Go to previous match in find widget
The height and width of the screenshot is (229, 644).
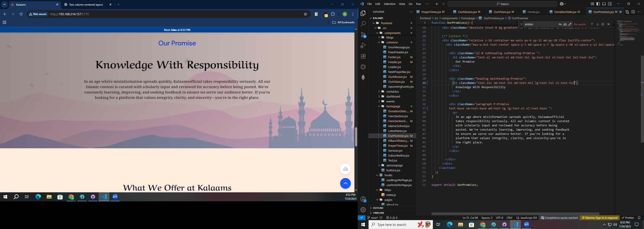(592, 24)
